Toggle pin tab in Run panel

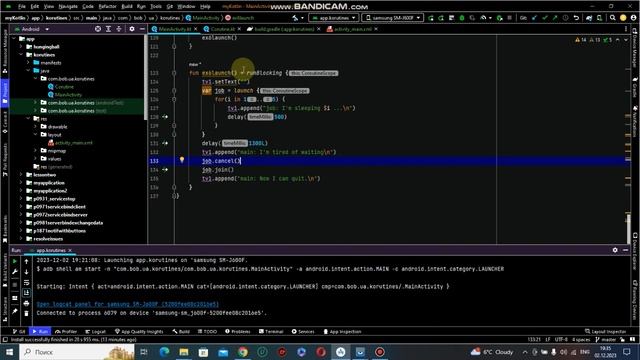15,311
